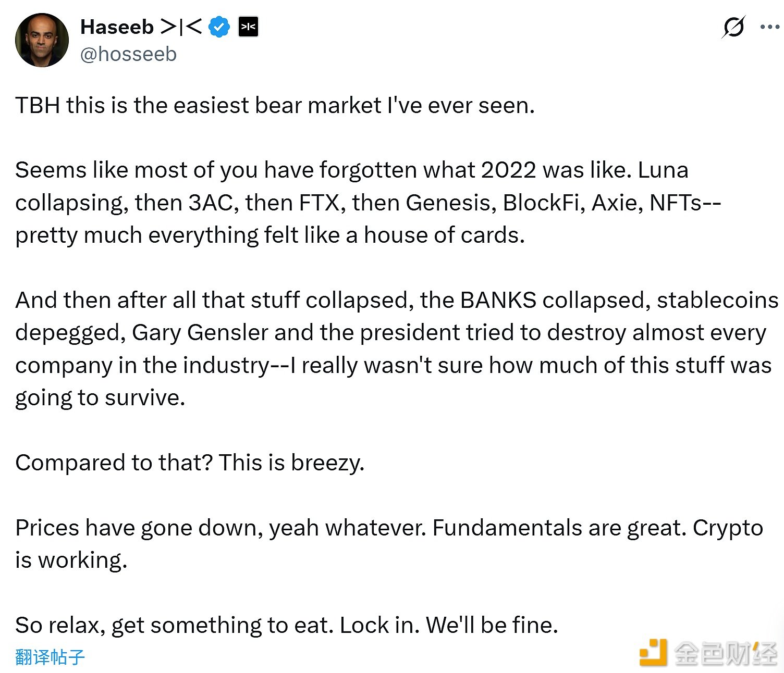Click the "So relax, get something to eat" line
784x673 pixels.
click(x=286, y=625)
